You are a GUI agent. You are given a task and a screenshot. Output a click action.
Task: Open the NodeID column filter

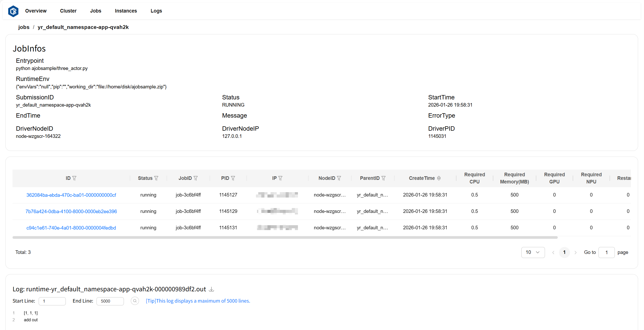tap(339, 178)
